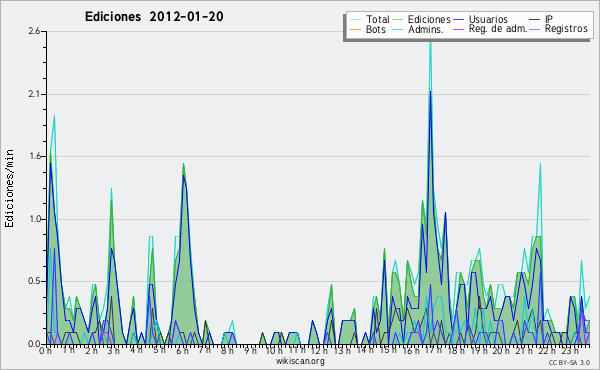Click the '0 h' x-axis label
Viewport: 600px width, 370px height.
tap(46, 350)
